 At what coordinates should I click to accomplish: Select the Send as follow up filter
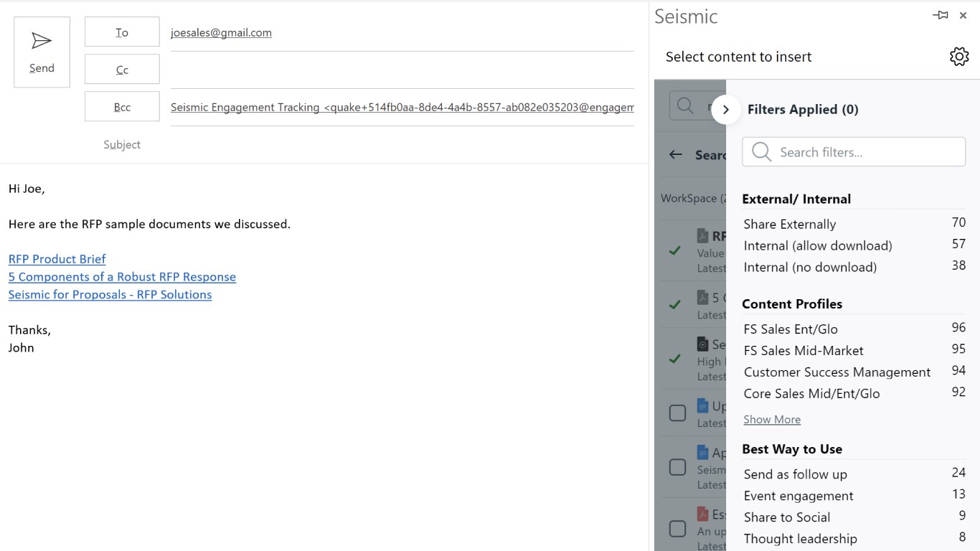tap(795, 474)
